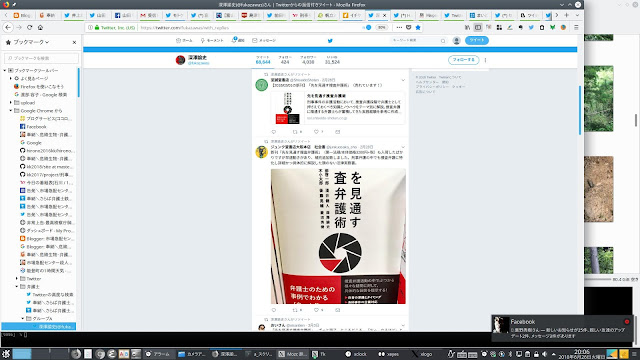View the 4,038 followers count
Image resolution: width=640 pixels, height=360 pixels.
[x=308, y=60]
